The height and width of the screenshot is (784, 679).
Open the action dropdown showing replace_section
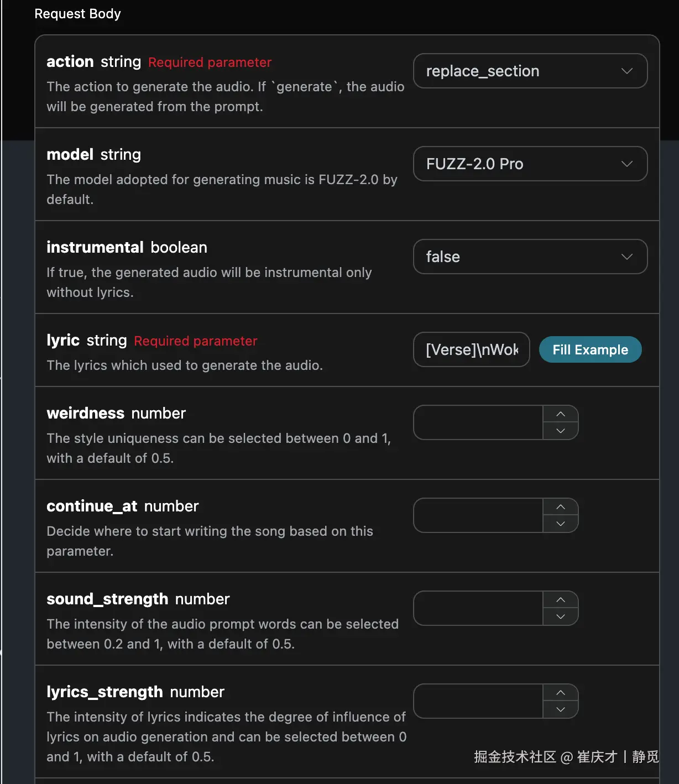tap(530, 71)
